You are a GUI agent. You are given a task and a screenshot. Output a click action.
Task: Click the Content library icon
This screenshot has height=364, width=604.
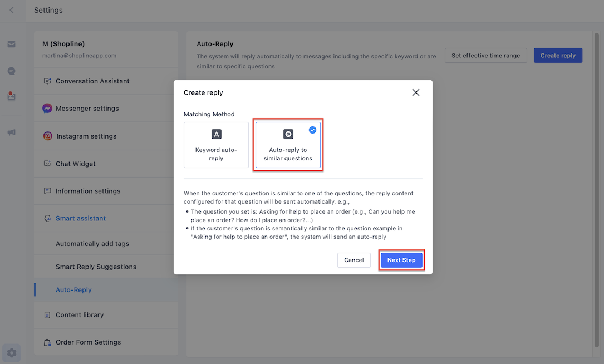pos(47,315)
